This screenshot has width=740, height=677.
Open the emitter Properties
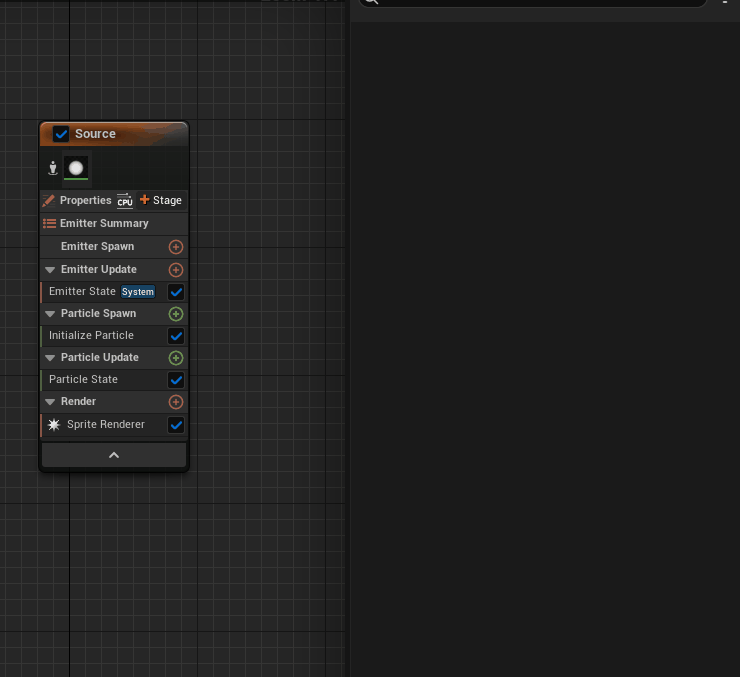[78, 201]
